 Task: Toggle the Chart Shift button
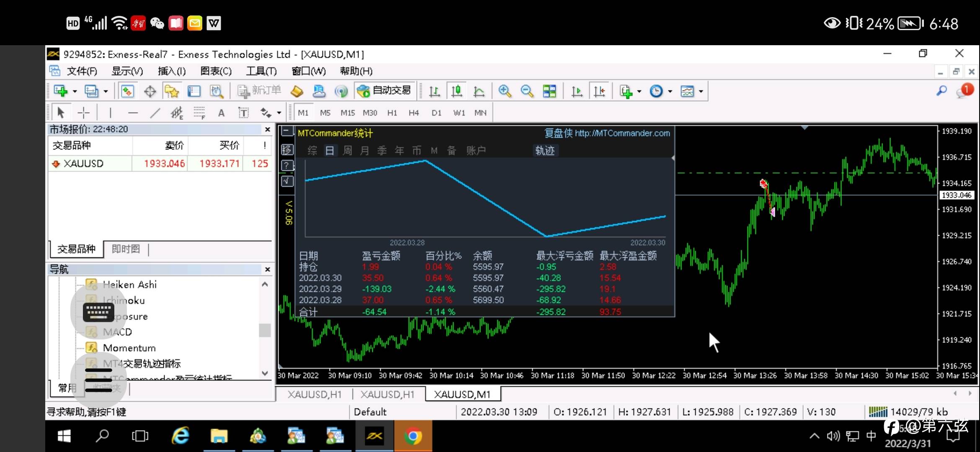599,91
